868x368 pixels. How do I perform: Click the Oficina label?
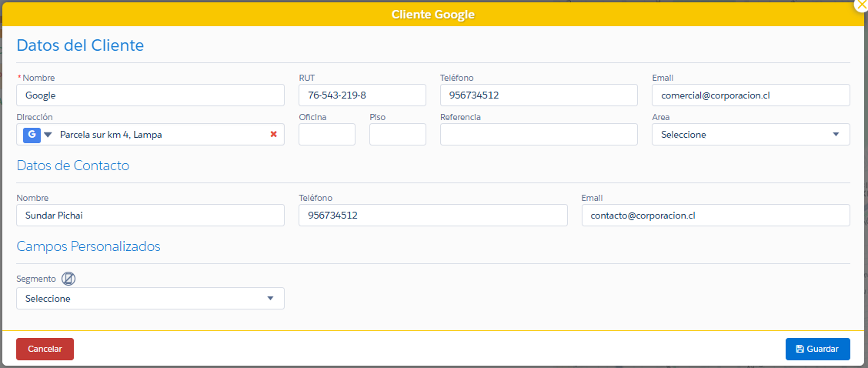[x=312, y=117]
